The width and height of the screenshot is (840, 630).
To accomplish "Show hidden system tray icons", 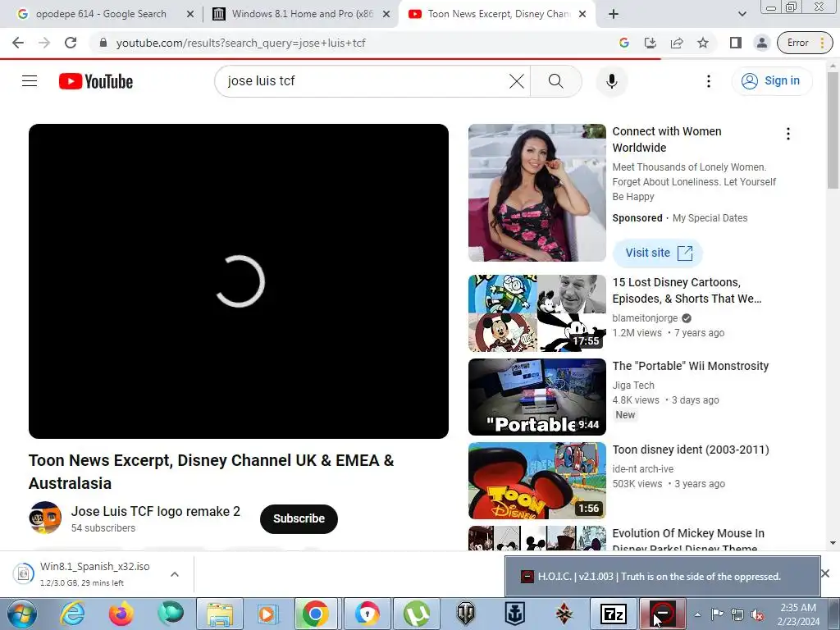I will 697,614.
